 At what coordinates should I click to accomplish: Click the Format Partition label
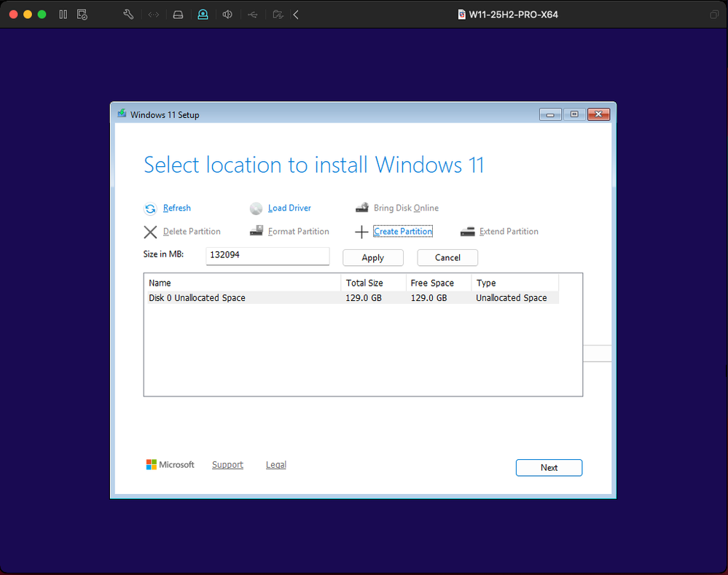(x=299, y=231)
